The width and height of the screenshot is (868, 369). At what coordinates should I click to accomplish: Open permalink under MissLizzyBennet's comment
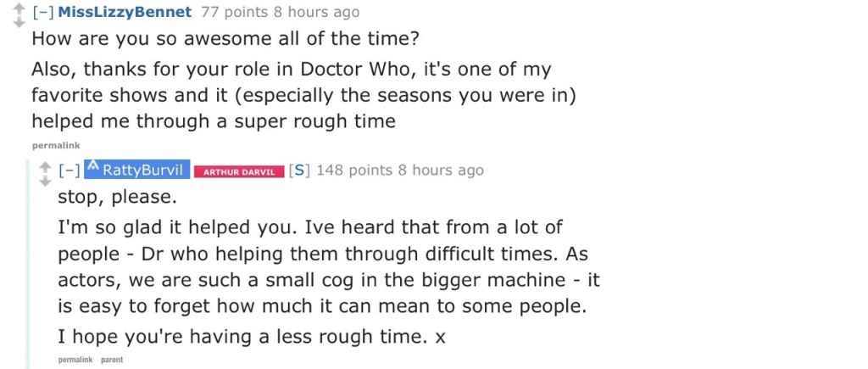point(56,145)
